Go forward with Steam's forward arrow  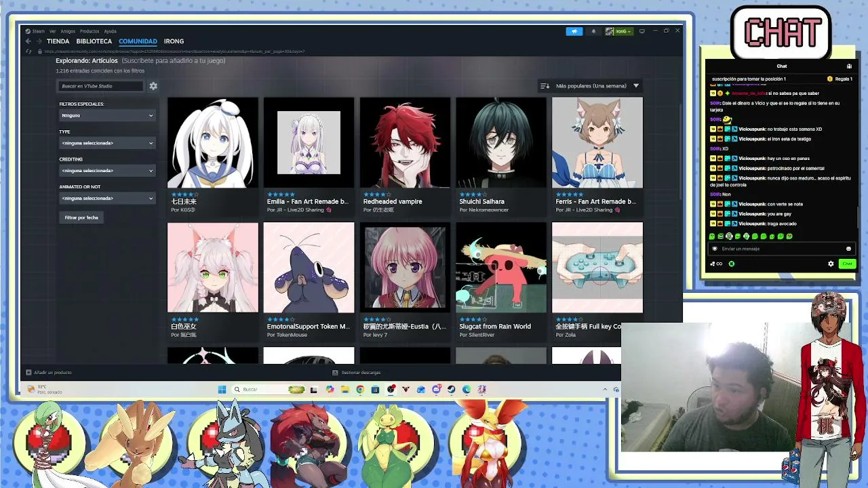click(x=39, y=41)
